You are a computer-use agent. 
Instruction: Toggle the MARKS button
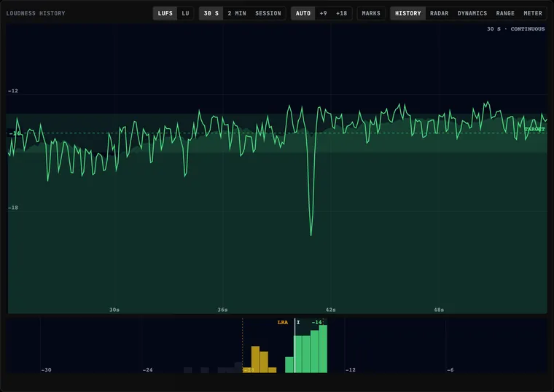point(371,13)
